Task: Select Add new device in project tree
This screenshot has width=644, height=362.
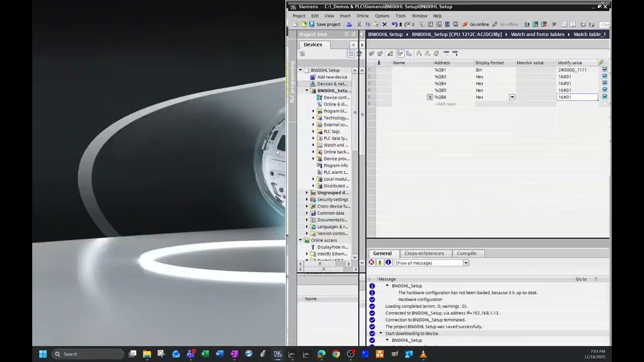Action: click(x=332, y=77)
